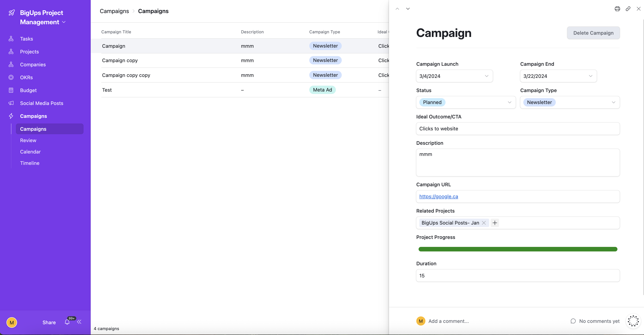Click the Projects sidebar icon
This screenshot has height=335, width=644.
tap(11, 52)
